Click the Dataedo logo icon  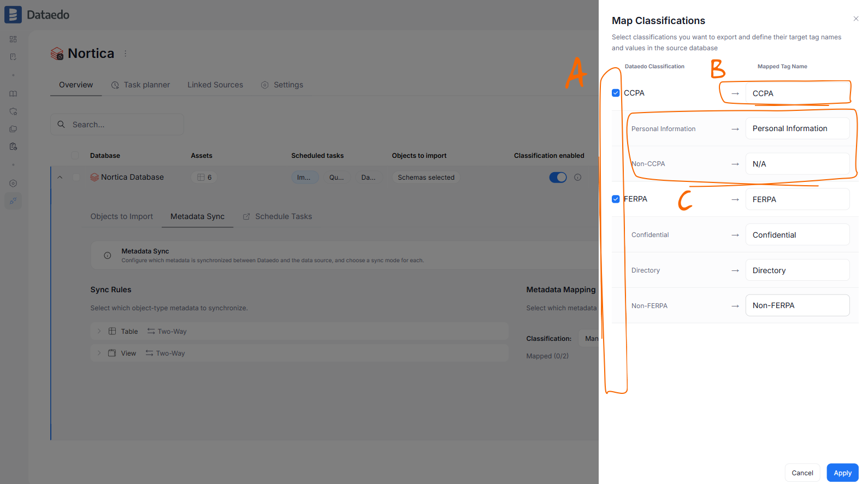pyautogui.click(x=13, y=15)
